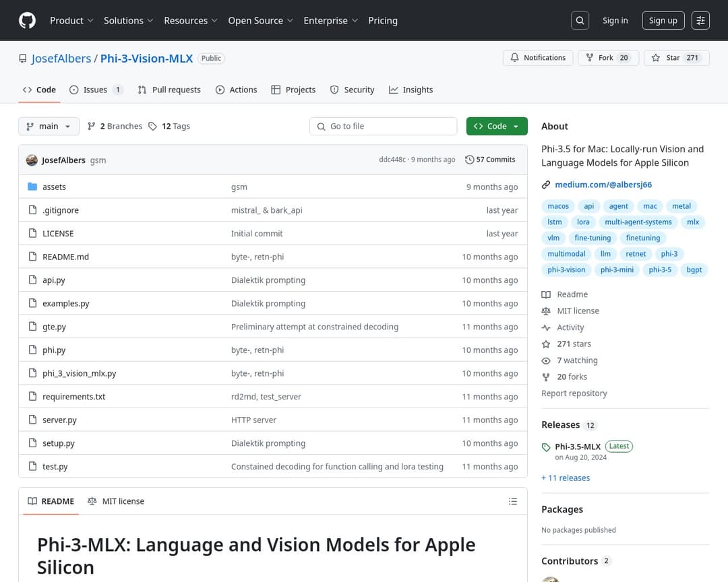Expand the Enterprise menu
Viewport: 728px width, 582px height.
point(330,20)
